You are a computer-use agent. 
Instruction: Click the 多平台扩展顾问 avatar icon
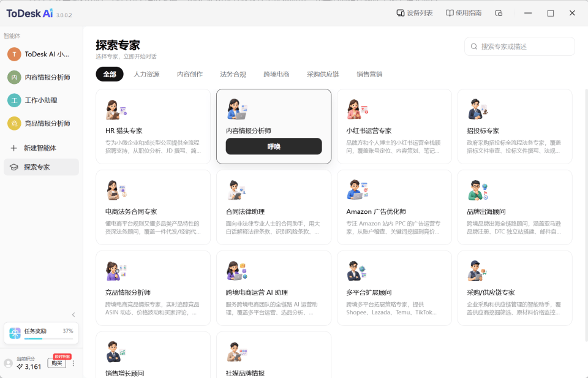(x=356, y=271)
